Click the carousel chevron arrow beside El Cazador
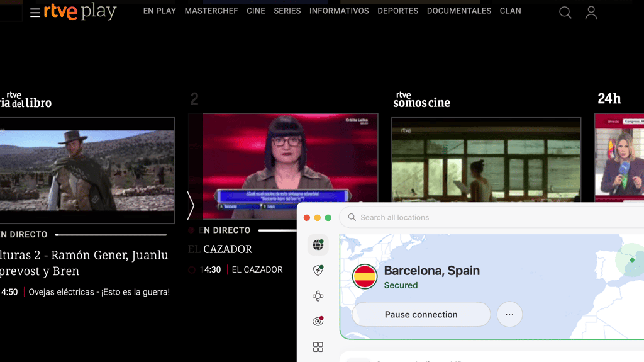Screen dimensions: 644x362 click(191, 205)
